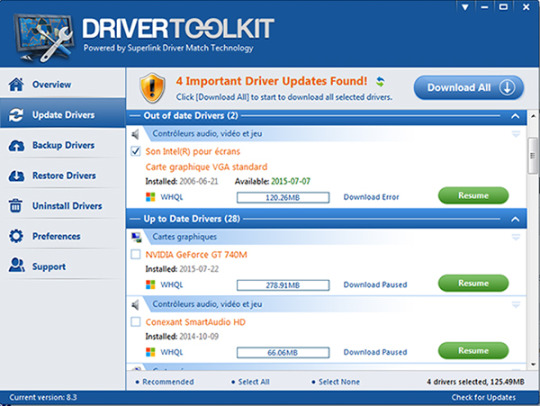This screenshot has width=540, height=406.
Task: Click speaker icon above Conexant SmartAudio HD
Action: click(x=135, y=304)
